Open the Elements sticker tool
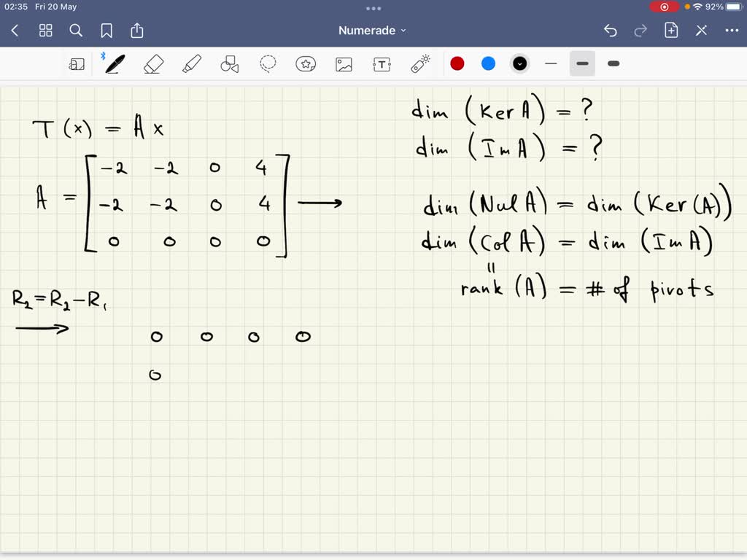This screenshot has height=560, width=747. pos(306,64)
